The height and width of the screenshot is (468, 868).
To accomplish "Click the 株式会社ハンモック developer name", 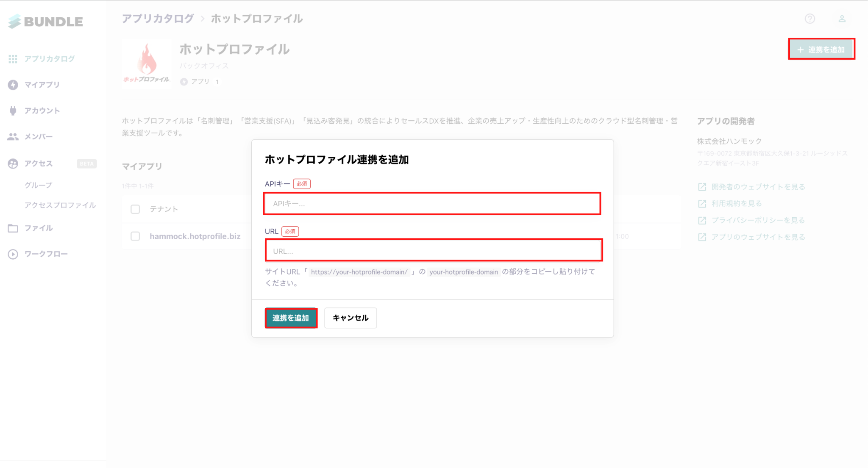I will click(x=729, y=141).
